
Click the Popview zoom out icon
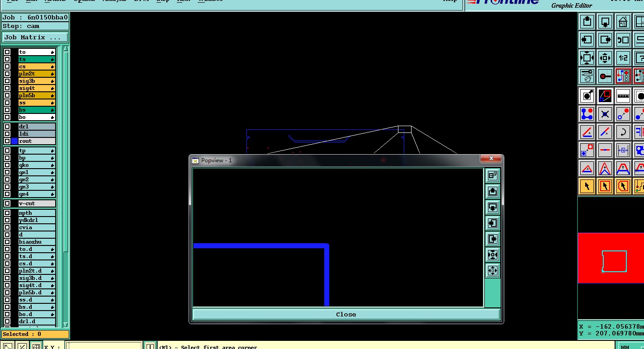492,270
